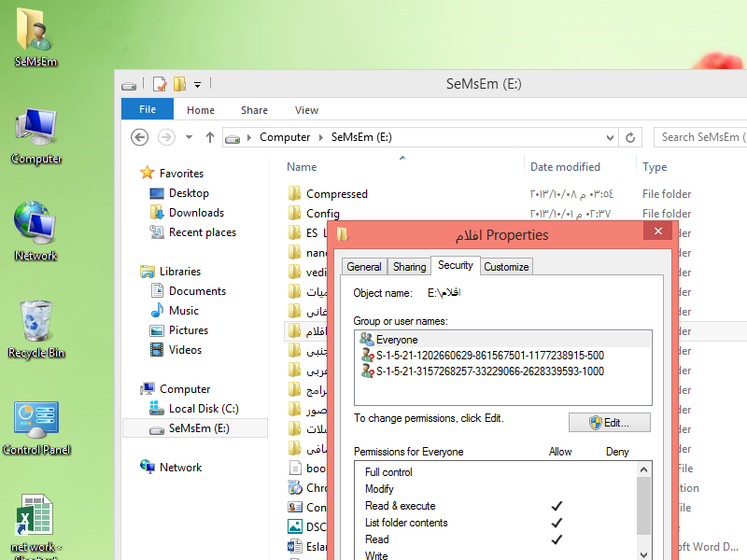The image size is (747, 560).
Task: Select Favorites in the navigation pane
Action: [x=173, y=174]
